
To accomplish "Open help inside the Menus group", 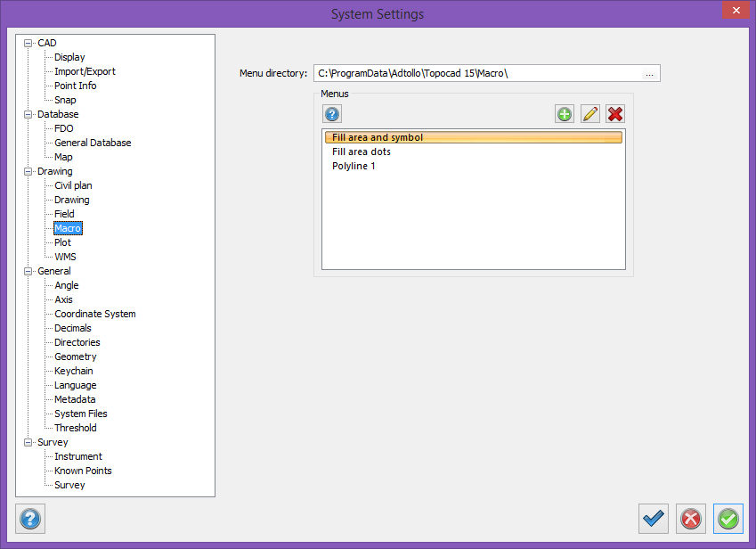I will pyautogui.click(x=332, y=114).
